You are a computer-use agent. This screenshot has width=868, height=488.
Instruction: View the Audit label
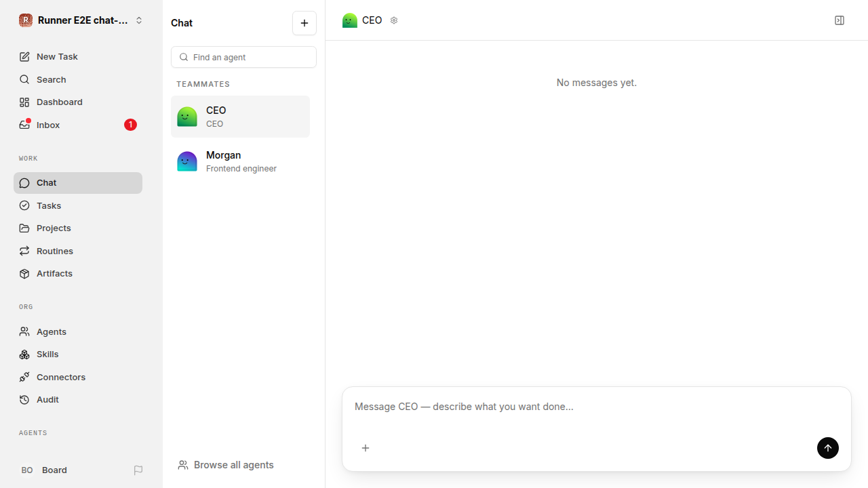click(x=47, y=400)
